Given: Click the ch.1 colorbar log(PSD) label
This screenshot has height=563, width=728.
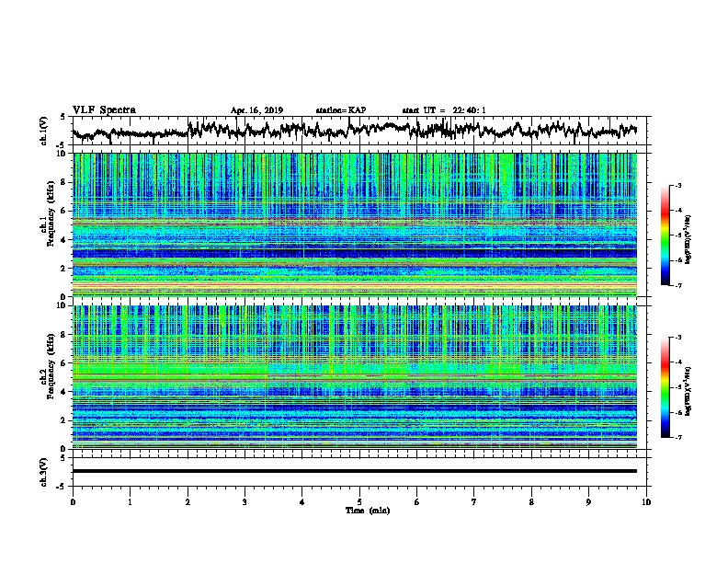Looking at the screenshot, I should 688,240.
